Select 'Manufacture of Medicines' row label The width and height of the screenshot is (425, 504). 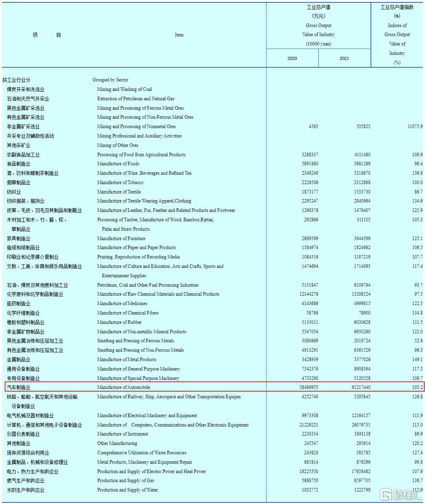point(122,304)
